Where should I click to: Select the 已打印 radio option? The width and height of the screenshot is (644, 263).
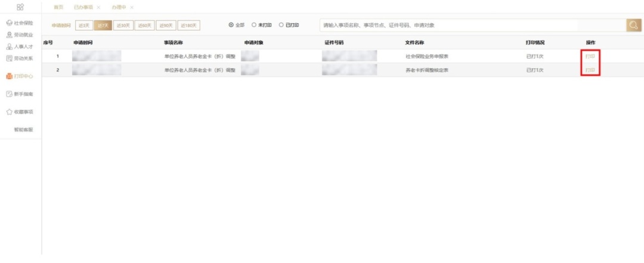(x=289, y=25)
